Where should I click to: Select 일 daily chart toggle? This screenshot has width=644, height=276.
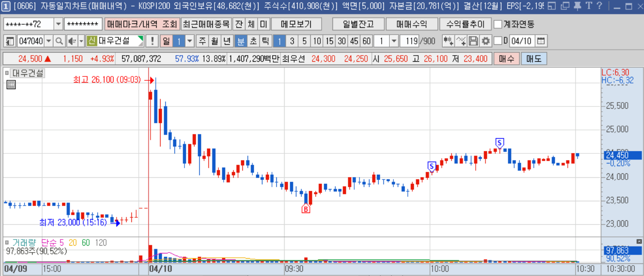click(x=166, y=41)
